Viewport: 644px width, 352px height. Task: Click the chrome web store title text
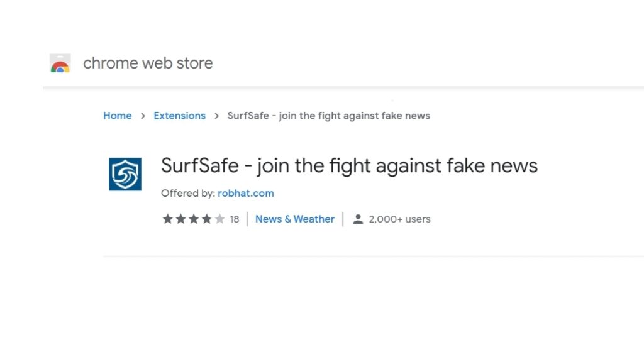click(x=148, y=63)
